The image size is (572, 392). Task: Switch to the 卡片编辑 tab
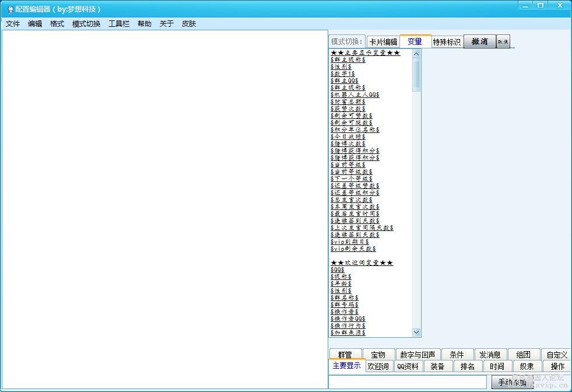pos(383,42)
